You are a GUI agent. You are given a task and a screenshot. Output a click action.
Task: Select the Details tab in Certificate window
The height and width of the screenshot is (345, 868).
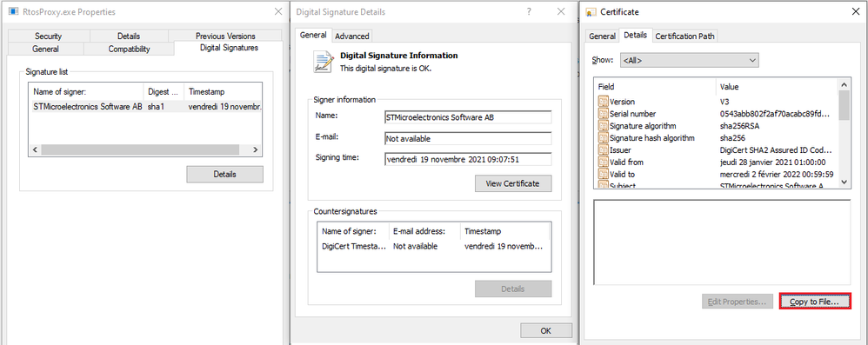[636, 35]
